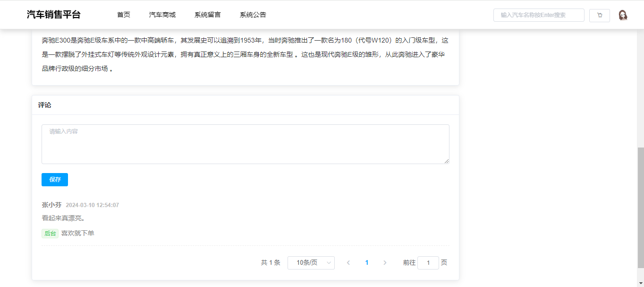The image size is (644, 287).
Task: Click the 汽车销售平台 site title
Action: pyautogui.click(x=53, y=15)
